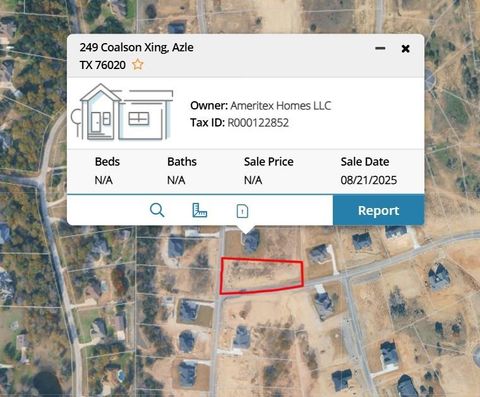
Task: Click the Beds label
Action: coord(107,162)
